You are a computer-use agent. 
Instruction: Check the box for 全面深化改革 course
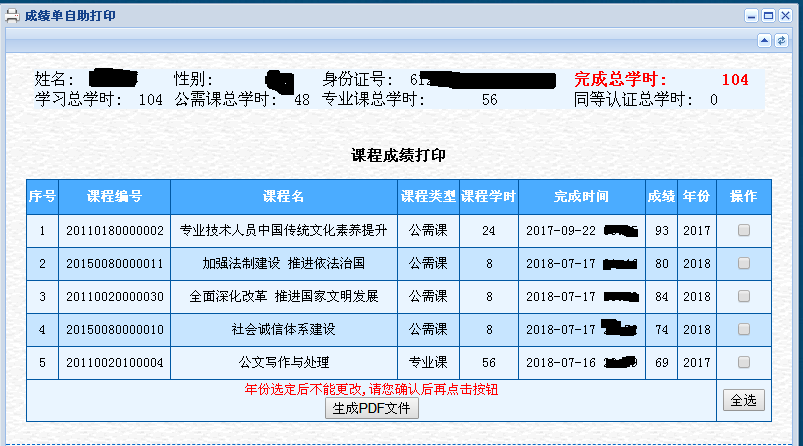[743, 297]
